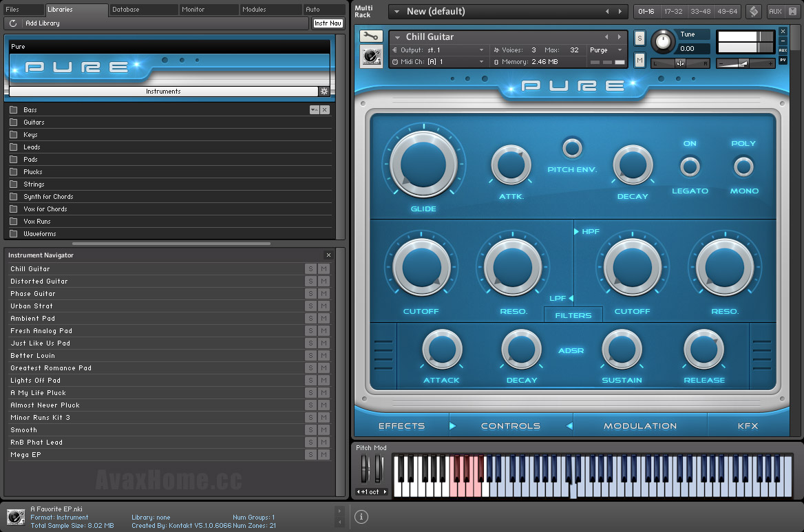
Task: Select Urban Strat in Instrument Navigator
Action: pyautogui.click(x=156, y=306)
